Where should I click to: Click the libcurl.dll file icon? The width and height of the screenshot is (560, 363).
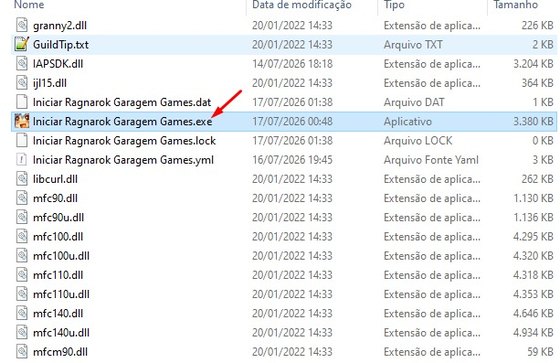pyautogui.click(x=22, y=179)
